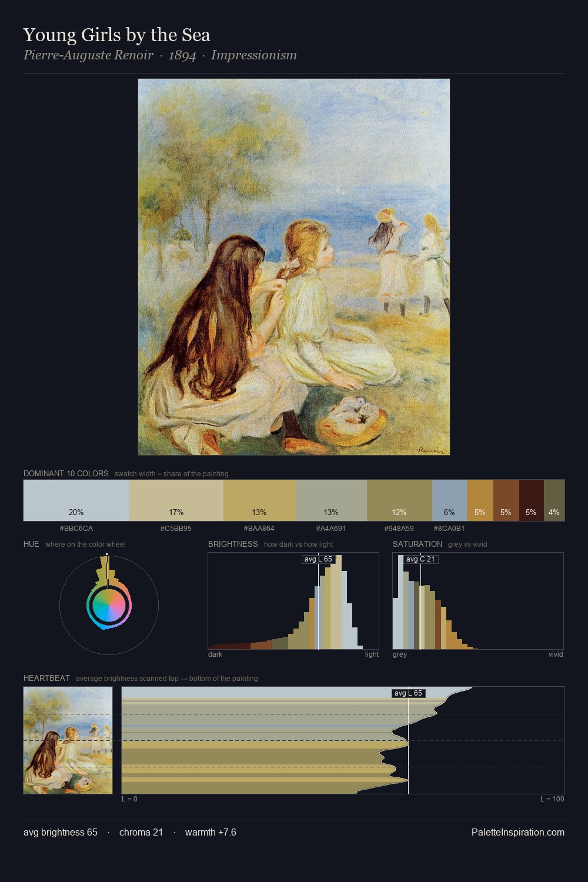This screenshot has height=882, width=588.
Task: Click the avg C 21 label
Action: coord(420,559)
